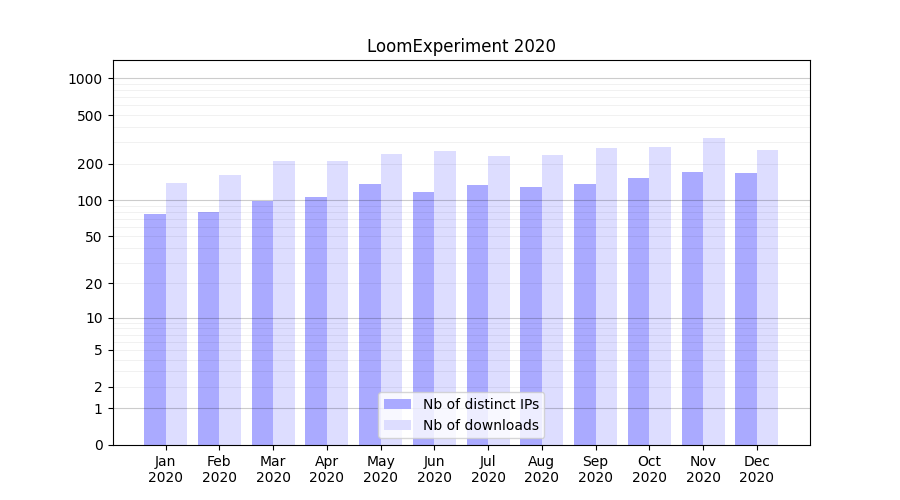Screen dimensions: 900x500
Task: Click the Nov 2020 downloads bar
Action: tap(714, 291)
